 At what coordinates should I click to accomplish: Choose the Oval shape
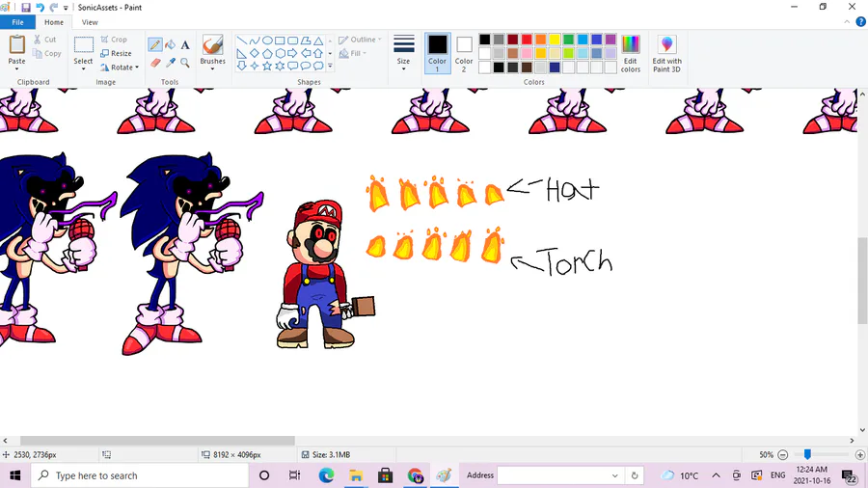[x=267, y=41]
